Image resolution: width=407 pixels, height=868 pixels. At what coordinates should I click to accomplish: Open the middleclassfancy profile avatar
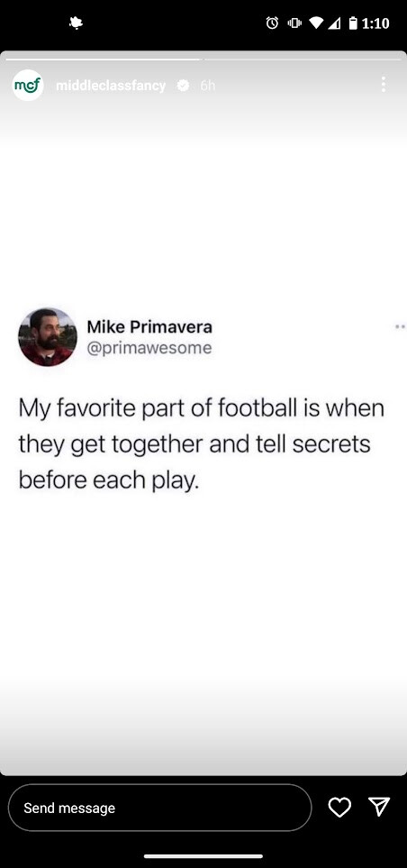(28, 86)
